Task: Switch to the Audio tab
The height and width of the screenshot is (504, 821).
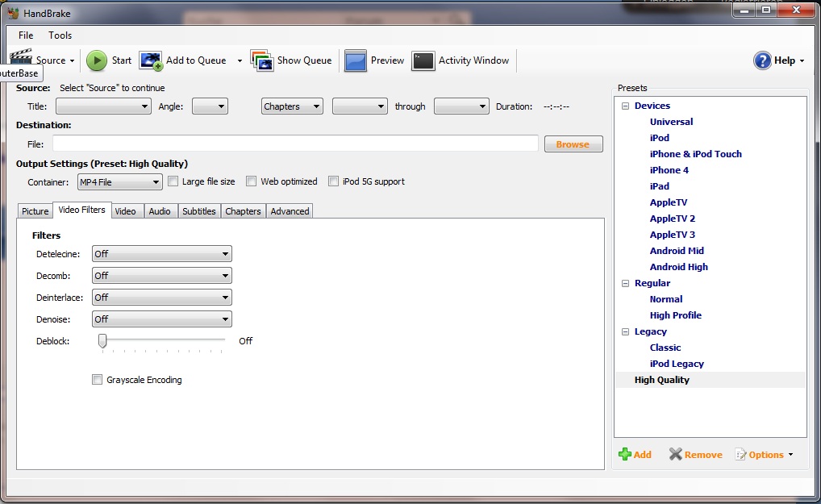Action: (160, 211)
